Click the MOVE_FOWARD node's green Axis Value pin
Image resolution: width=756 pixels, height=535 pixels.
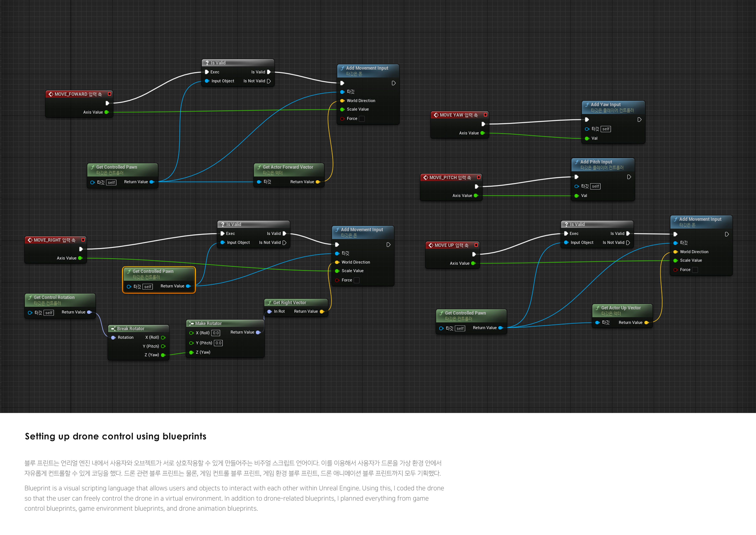click(x=107, y=112)
